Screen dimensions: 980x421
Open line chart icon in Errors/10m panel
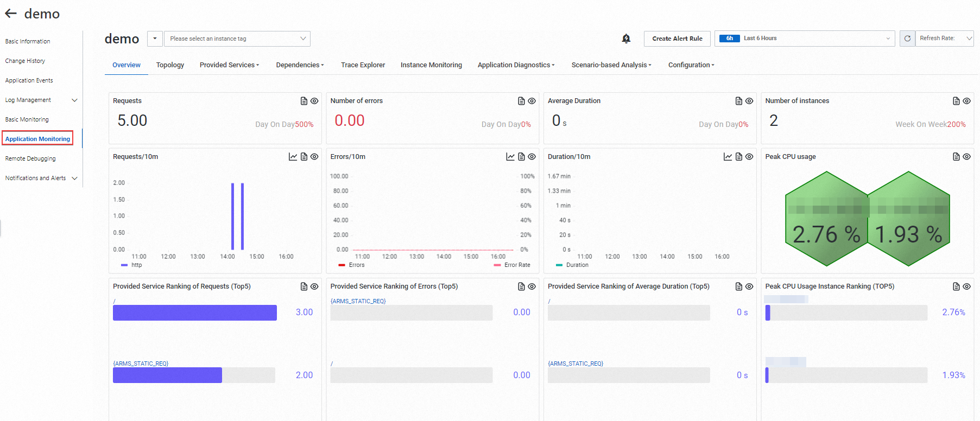pos(510,157)
